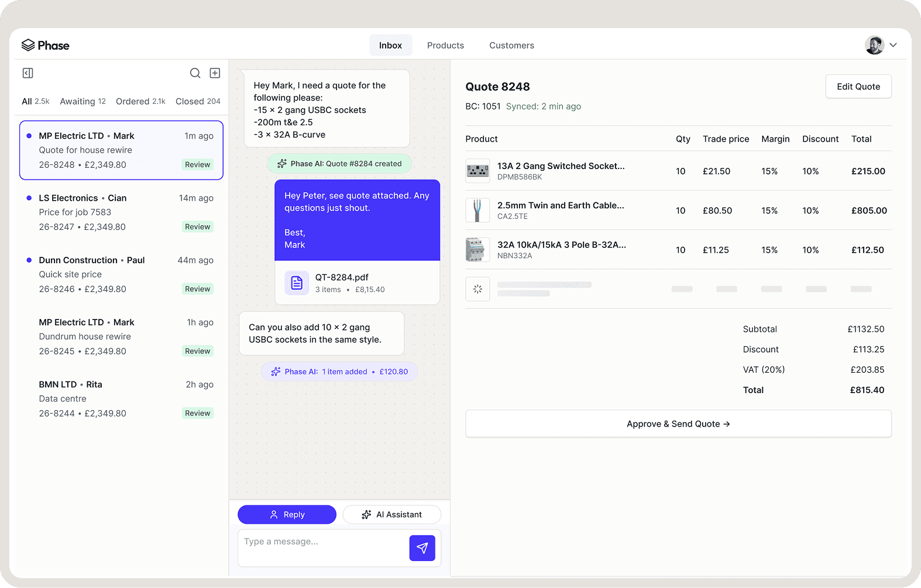Filter by Ordered 2.1k
This screenshot has height=588, width=921.
tap(140, 101)
